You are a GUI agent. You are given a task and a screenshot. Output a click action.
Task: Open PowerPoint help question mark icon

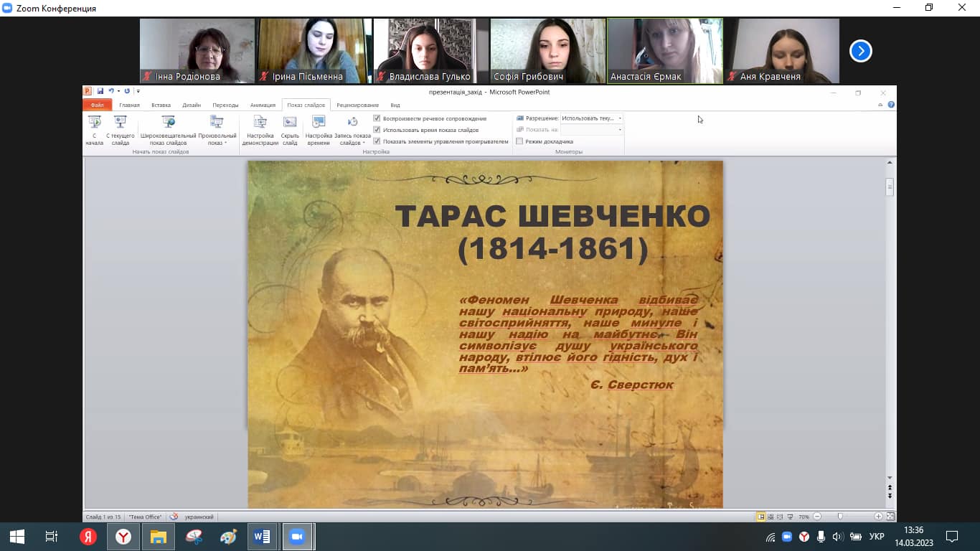[x=891, y=105]
